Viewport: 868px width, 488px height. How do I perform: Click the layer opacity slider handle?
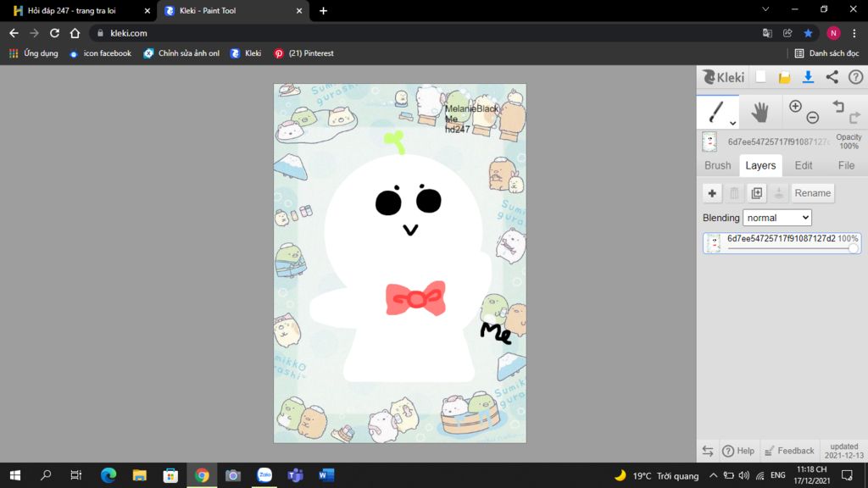853,248
